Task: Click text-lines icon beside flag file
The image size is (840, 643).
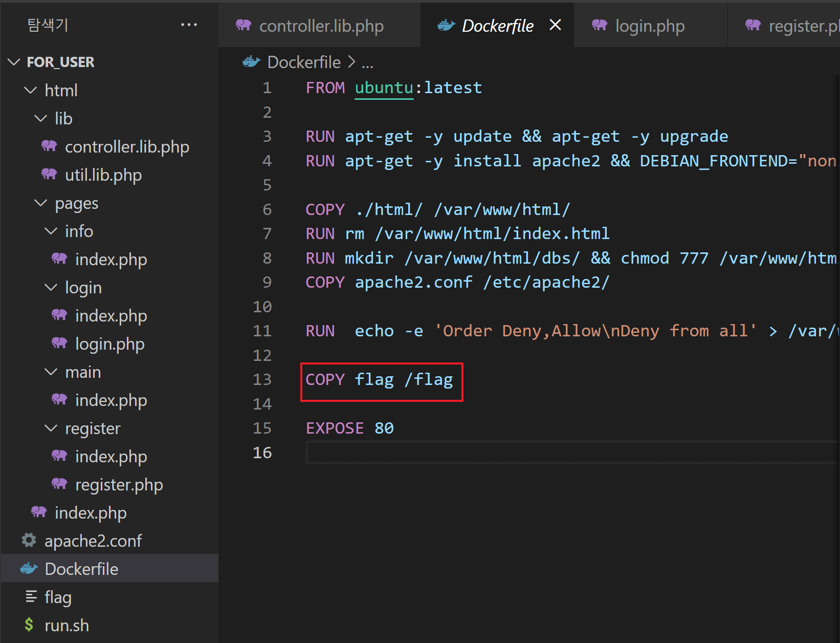Action: coord(31,597)
